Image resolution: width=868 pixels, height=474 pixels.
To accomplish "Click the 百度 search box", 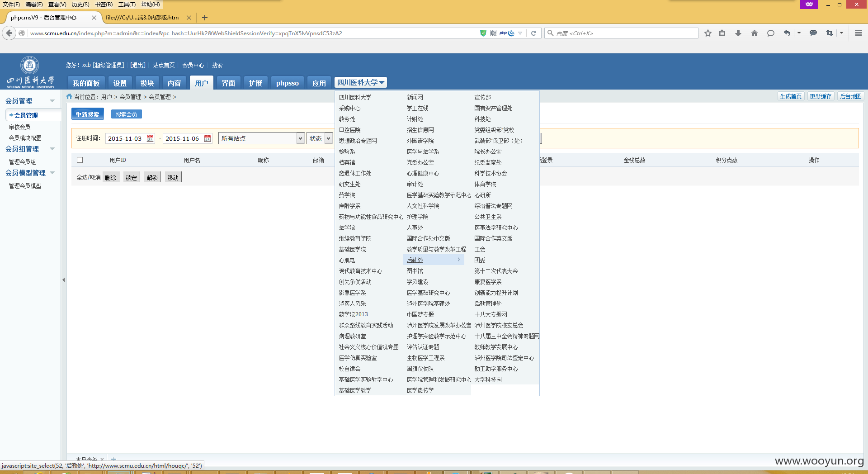I will [622, 33].
